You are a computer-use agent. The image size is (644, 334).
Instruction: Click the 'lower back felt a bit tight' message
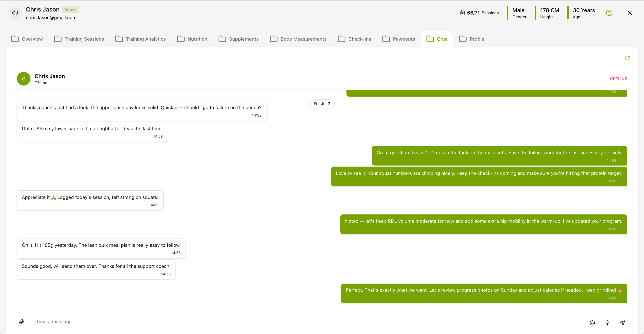coord(92,132)
